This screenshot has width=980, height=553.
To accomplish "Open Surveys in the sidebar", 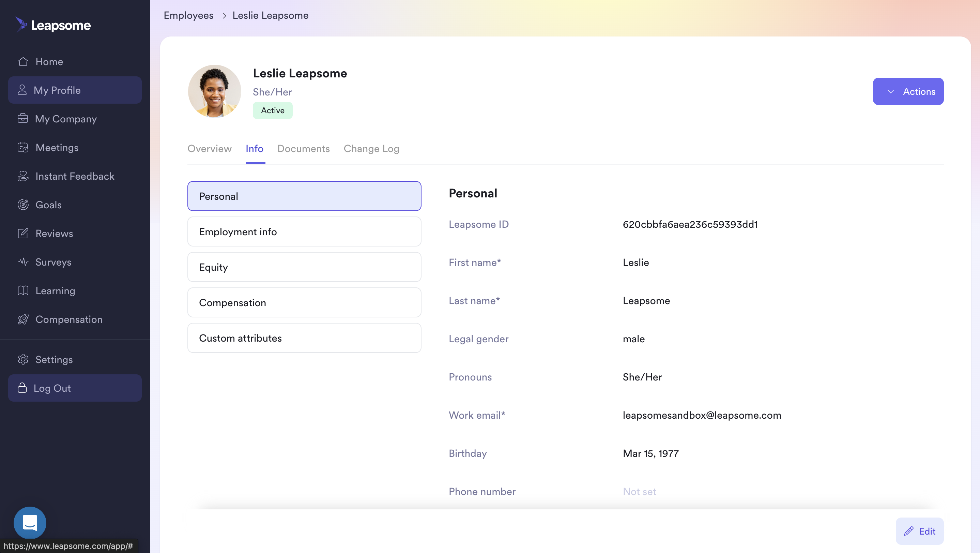I will coord(75,262).
